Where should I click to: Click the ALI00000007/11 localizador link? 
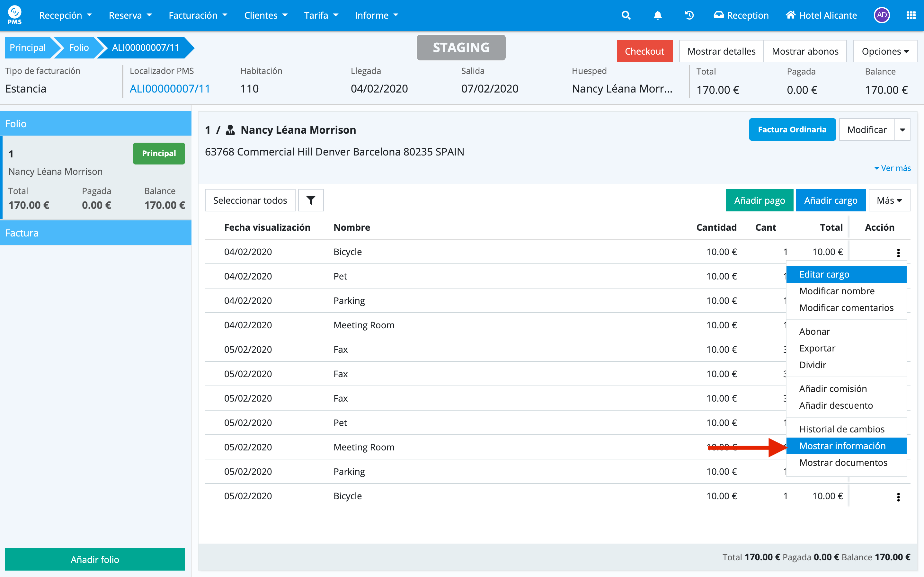[170, 89]
